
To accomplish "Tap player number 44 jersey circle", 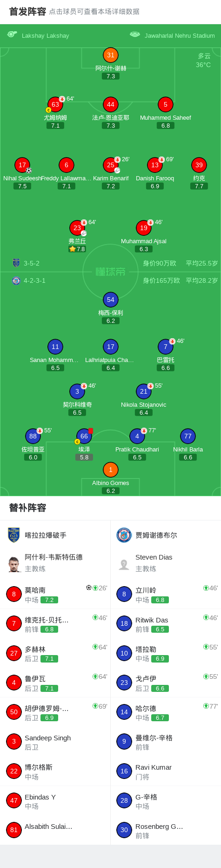I will (110, 104).
